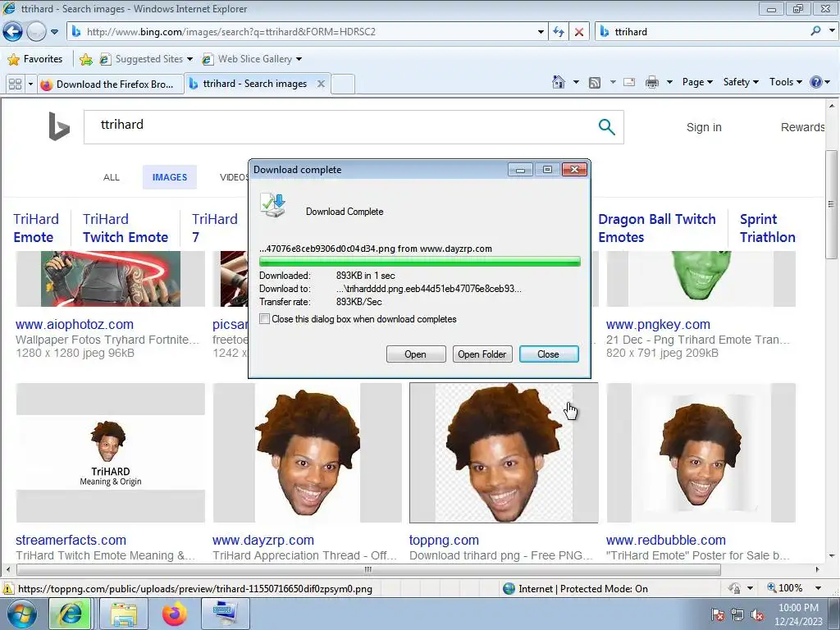The width and height of the screenshot is (840, 630).
Task: Click the red Stop loading icon
Action: (x=579, y=32)
